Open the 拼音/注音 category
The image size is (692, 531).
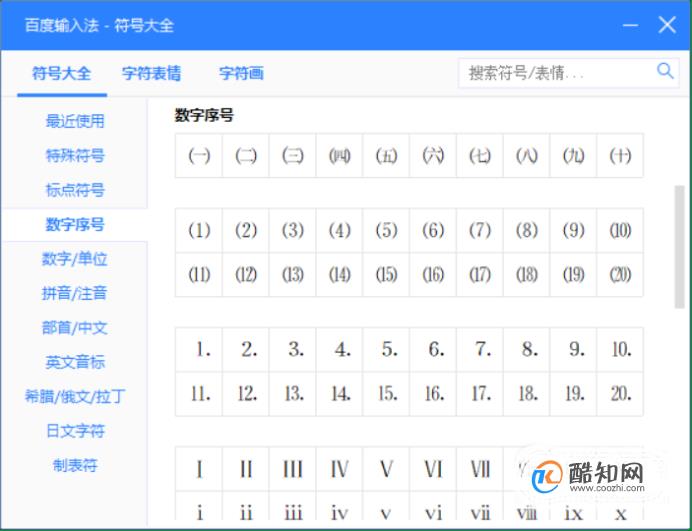coord(75,293)
